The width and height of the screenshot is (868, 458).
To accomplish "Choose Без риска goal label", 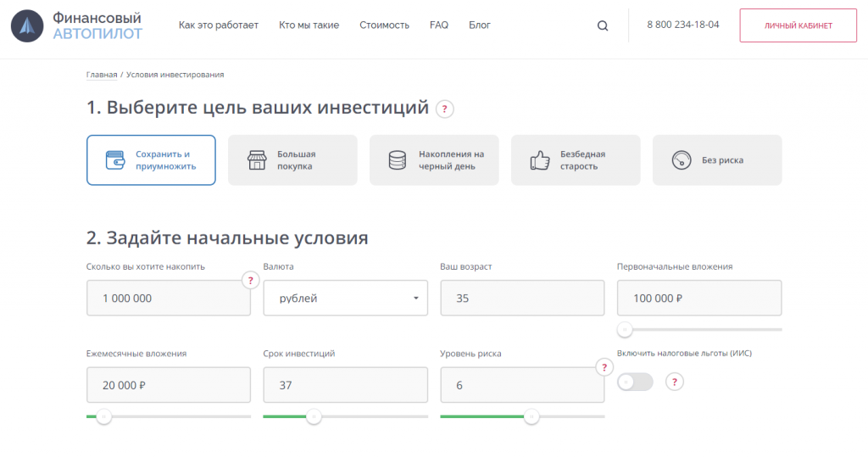I will point(722,160).
